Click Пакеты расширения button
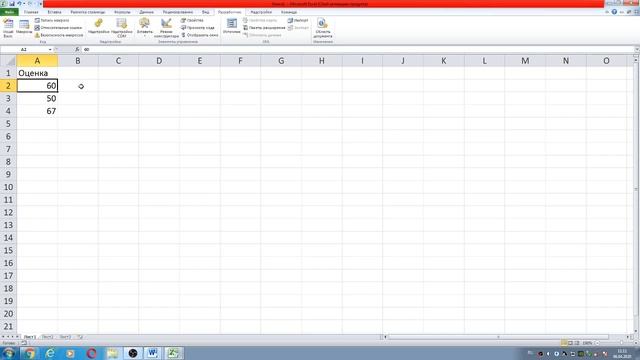Viewport: 640px width, 360px height. point(264,27)
